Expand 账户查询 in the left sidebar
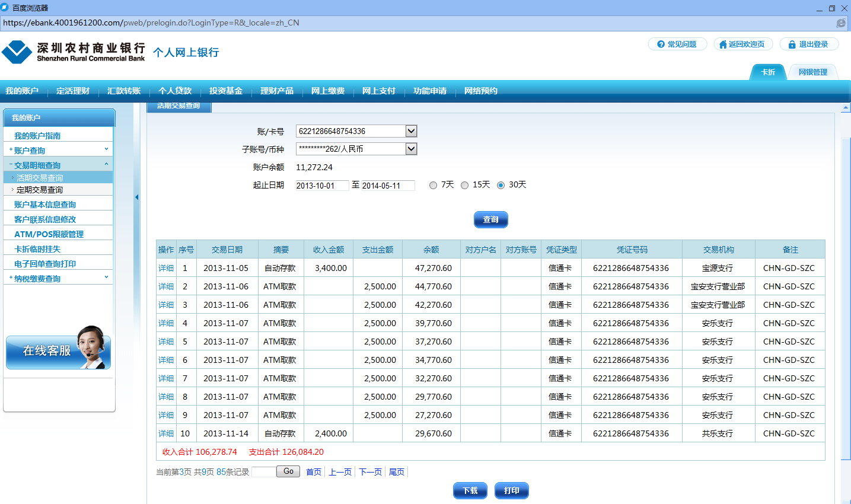 [58, 151]
